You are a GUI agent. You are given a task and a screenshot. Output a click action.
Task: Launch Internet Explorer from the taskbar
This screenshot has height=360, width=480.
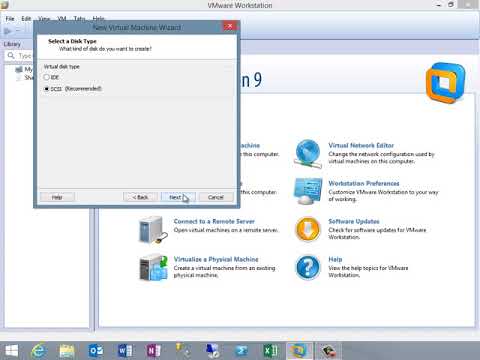tap(39, 351)
